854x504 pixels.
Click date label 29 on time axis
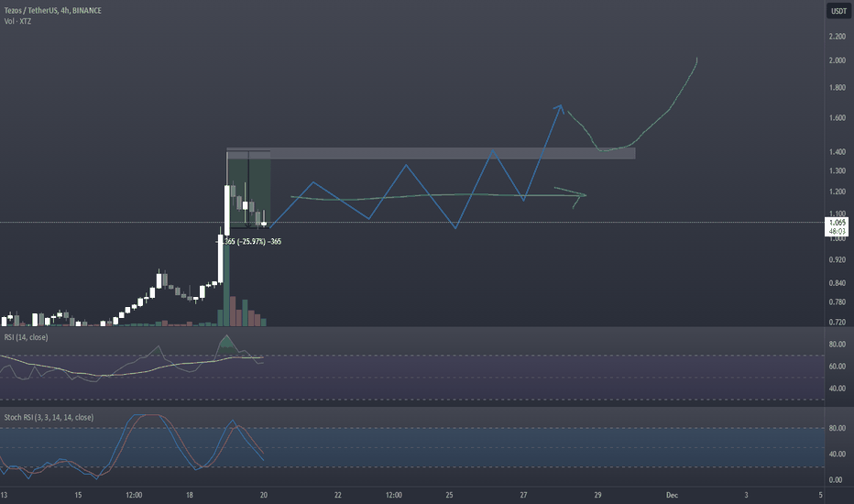(x=597, y=495)
